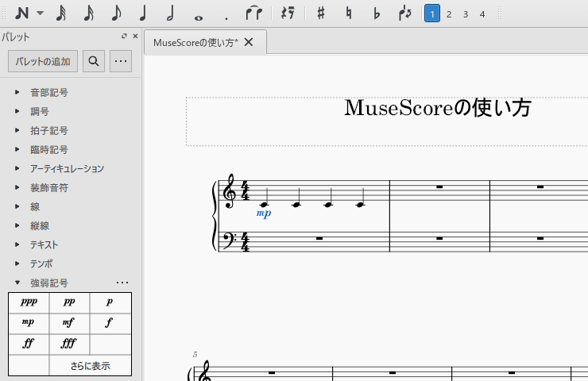This screenshot has width=588, height=381.
Task: Select the mf dynamic in palette
Action: [69, 323]
